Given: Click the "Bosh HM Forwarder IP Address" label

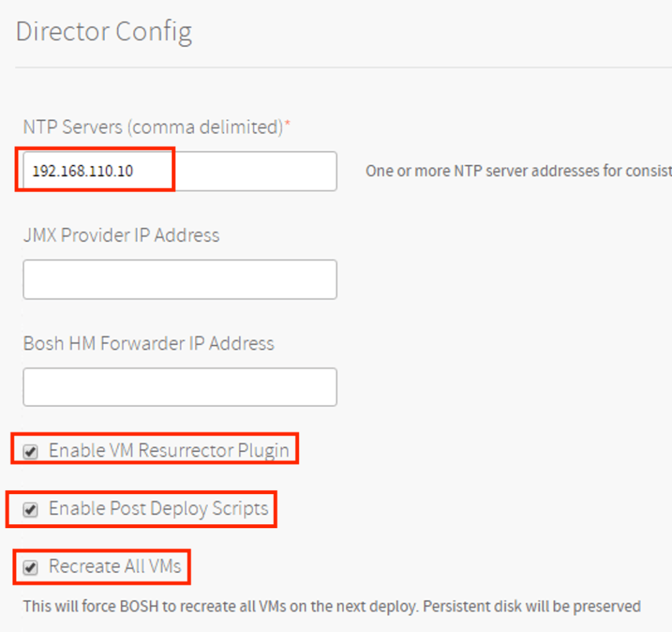Looking at the screenshot, I should pyautogui.click(x=148, y=344).
